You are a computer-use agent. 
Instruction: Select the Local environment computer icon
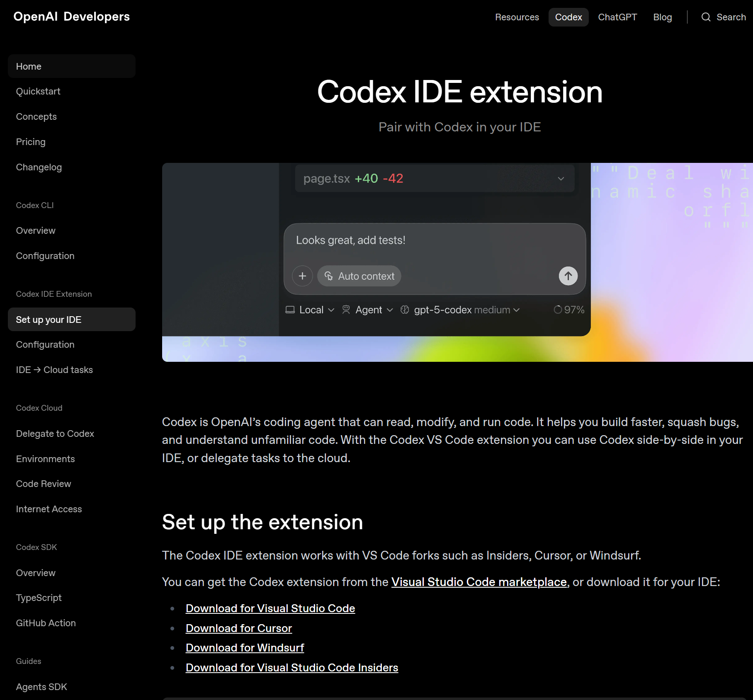[x=290, y=310]
